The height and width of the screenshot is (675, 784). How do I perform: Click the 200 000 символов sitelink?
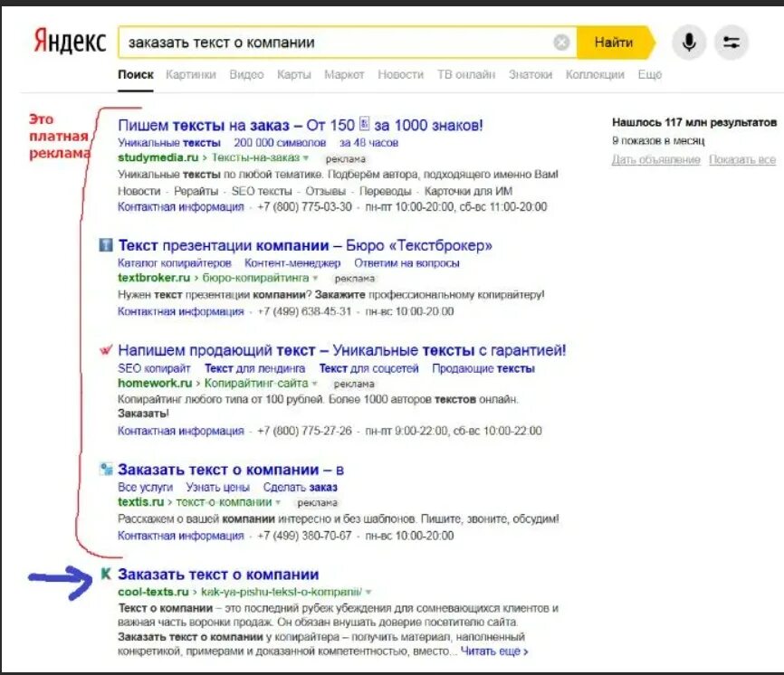click(x=280, y=143)
